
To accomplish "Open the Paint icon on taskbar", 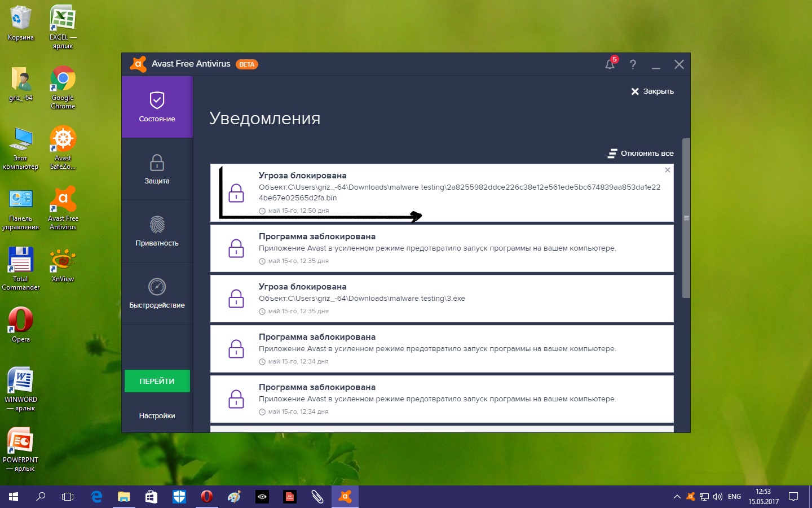I will point(235,497).
